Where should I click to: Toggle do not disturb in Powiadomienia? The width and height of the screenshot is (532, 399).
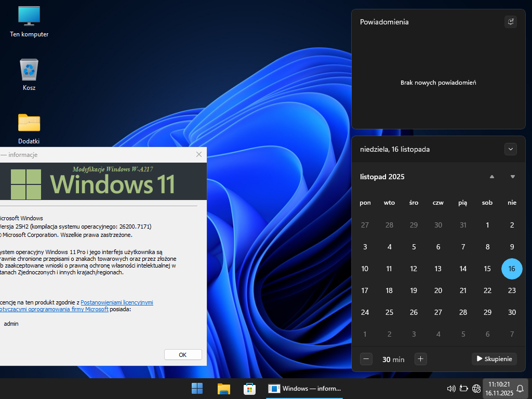coord(511,22)
